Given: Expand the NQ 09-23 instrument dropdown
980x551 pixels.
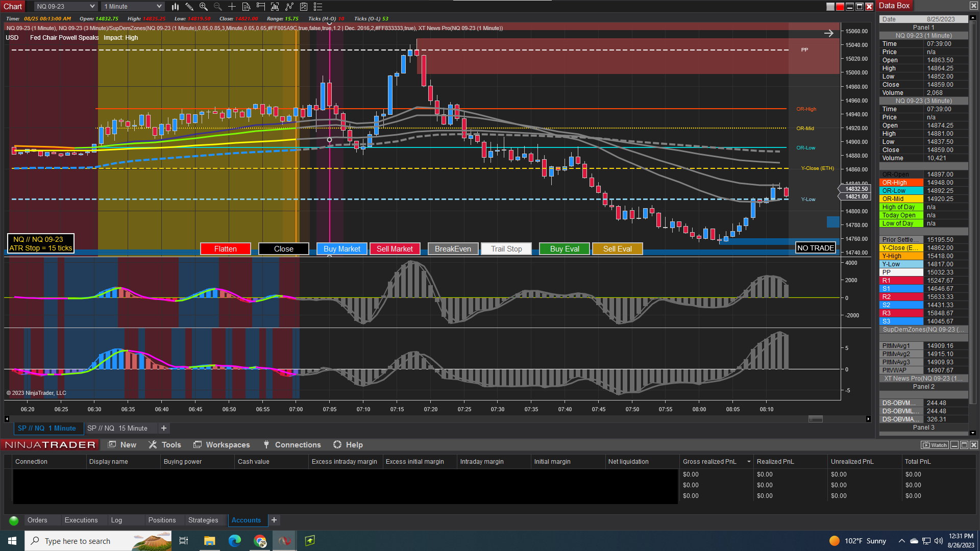Looking at the screenshot, I should coord(65,7).
